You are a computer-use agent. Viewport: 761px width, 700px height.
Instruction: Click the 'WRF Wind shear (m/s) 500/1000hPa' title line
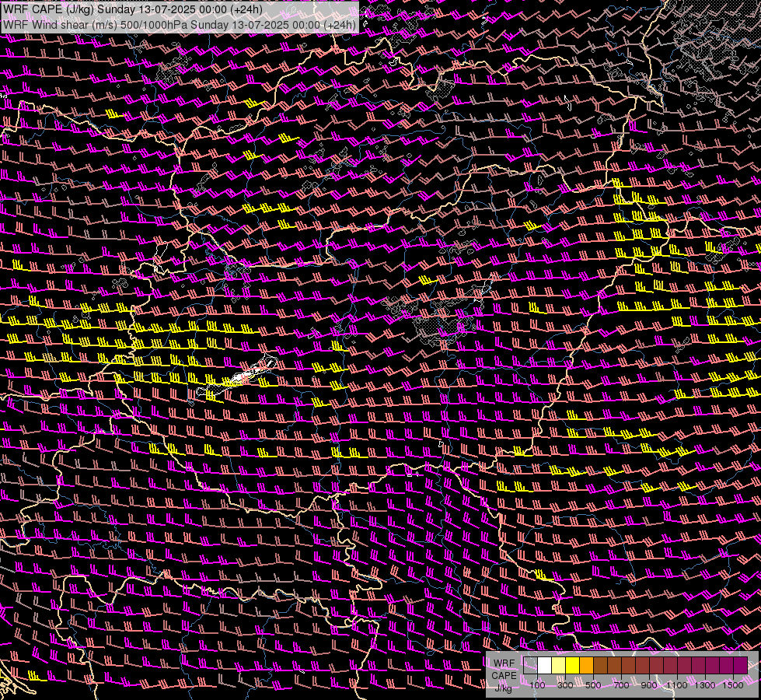click(180, 24)
